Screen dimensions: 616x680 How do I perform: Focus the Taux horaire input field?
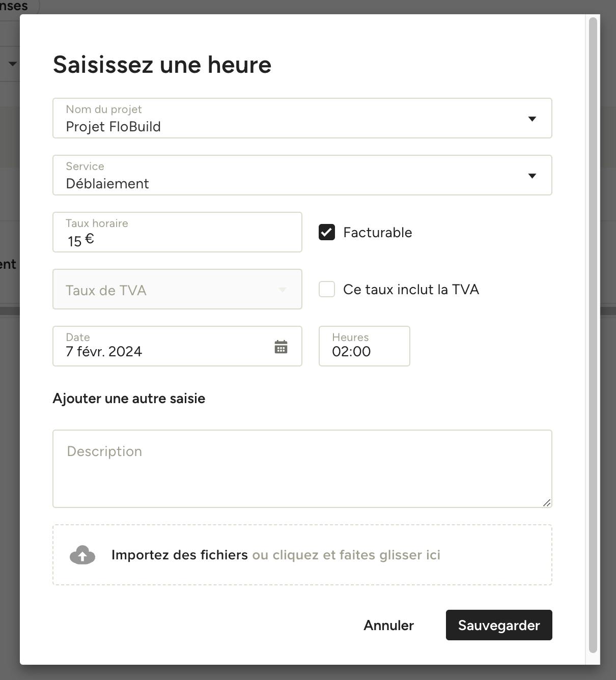[177, 232]
